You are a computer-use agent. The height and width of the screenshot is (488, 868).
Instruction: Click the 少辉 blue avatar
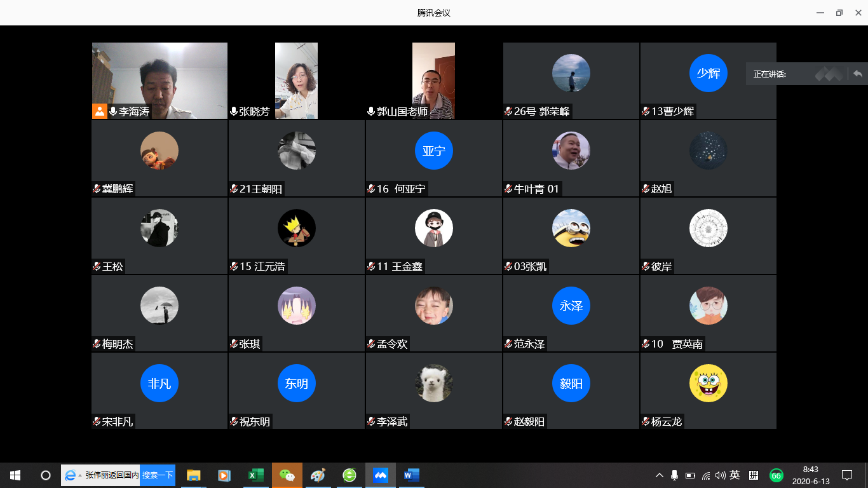[x=709, y=73]
